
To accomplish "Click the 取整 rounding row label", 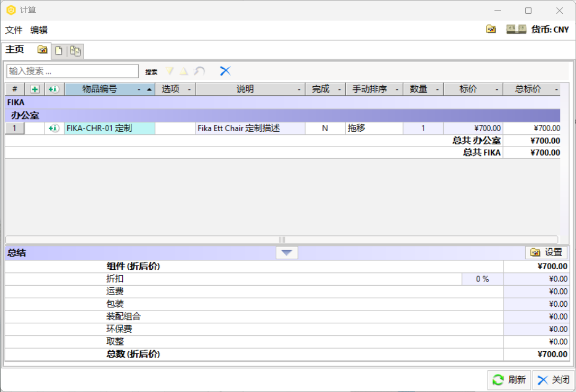I will (x=115, y=341).
